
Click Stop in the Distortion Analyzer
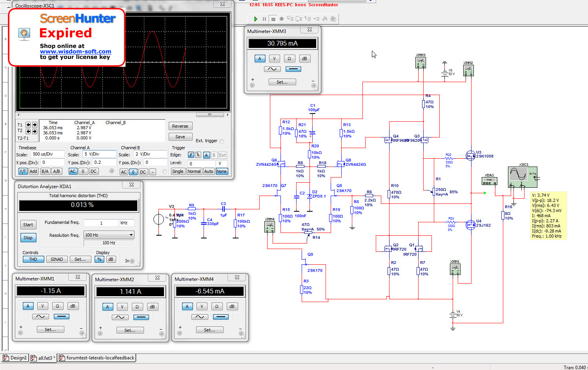point(28,238)
